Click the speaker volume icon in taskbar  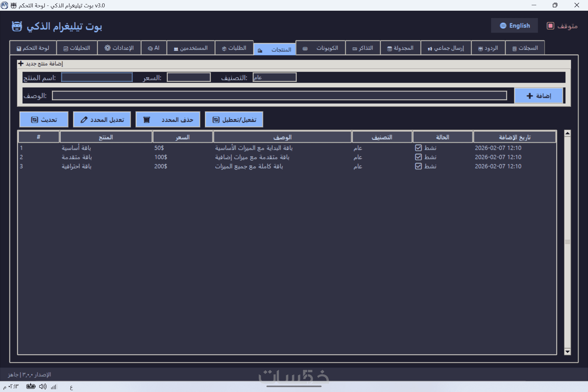43,386
